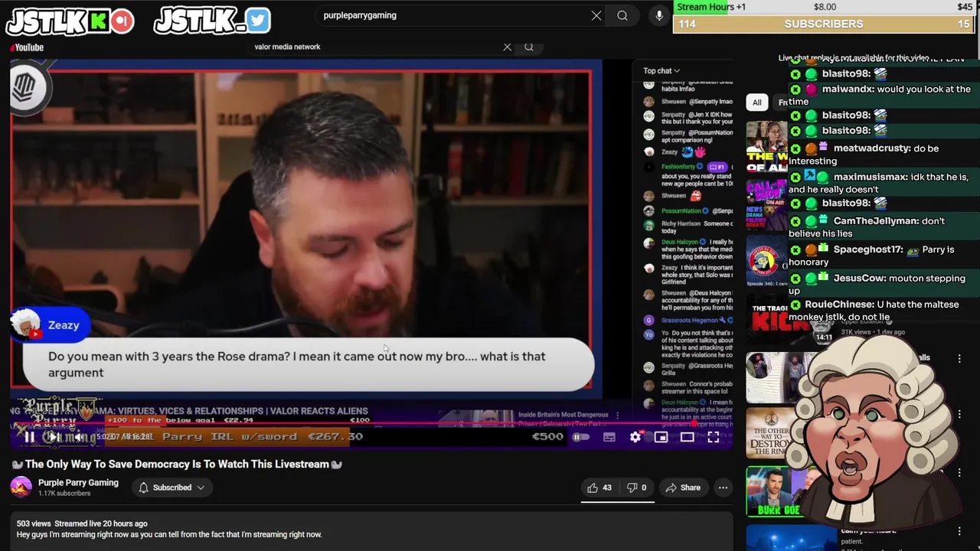Click the magnifier next to 'valor media network'
The image size is (980, 551).
coord(528,47)
